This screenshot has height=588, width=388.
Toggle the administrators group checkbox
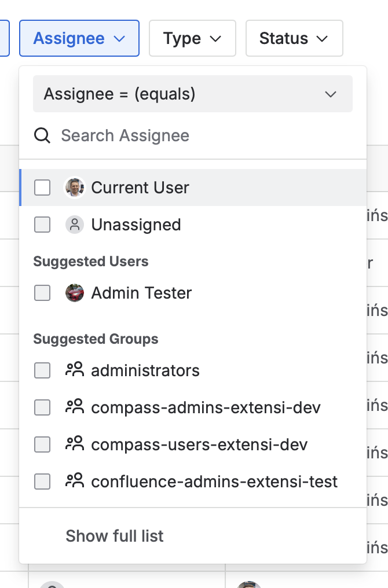pyautogui.click(x=42, y=370)
